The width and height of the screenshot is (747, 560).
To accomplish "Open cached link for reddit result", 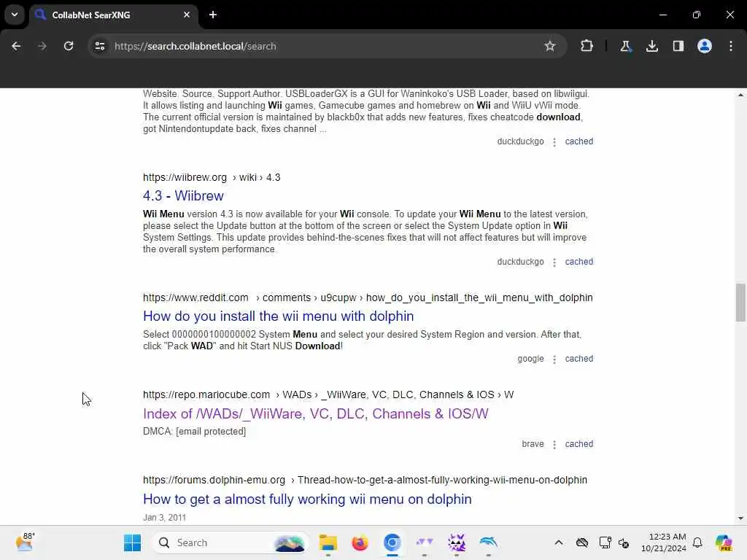I will pos(578,359).
